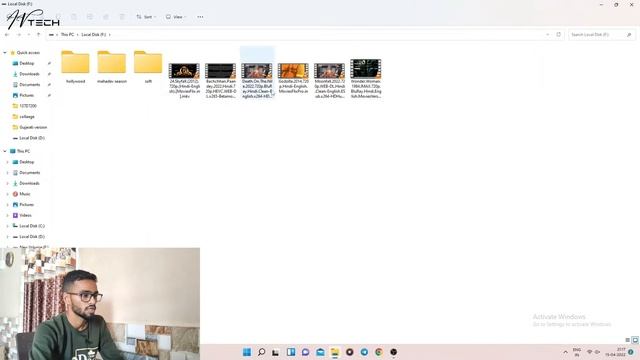640x360 pixels.
Task: Select the Wonder Woman 1984 video file
Action: tap(366, 78)
